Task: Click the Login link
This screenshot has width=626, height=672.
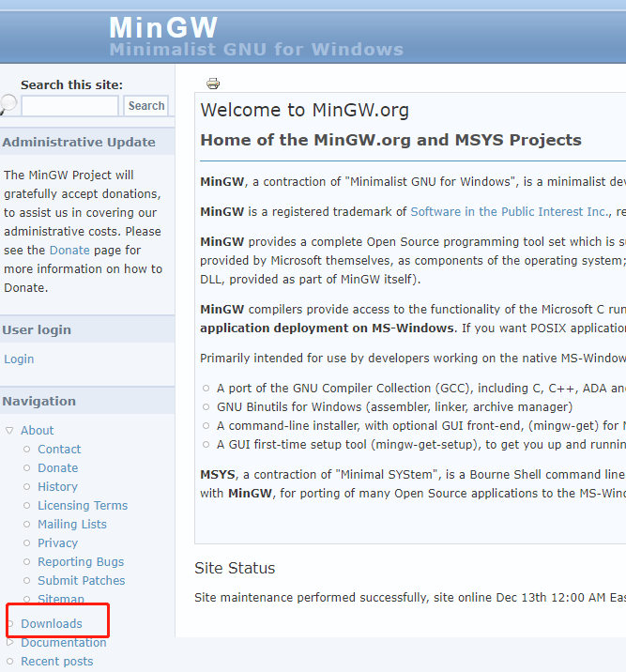Action: click(19, 359)
